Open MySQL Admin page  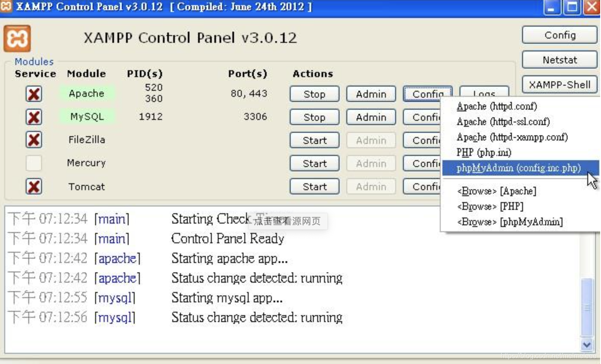[371, 117]
